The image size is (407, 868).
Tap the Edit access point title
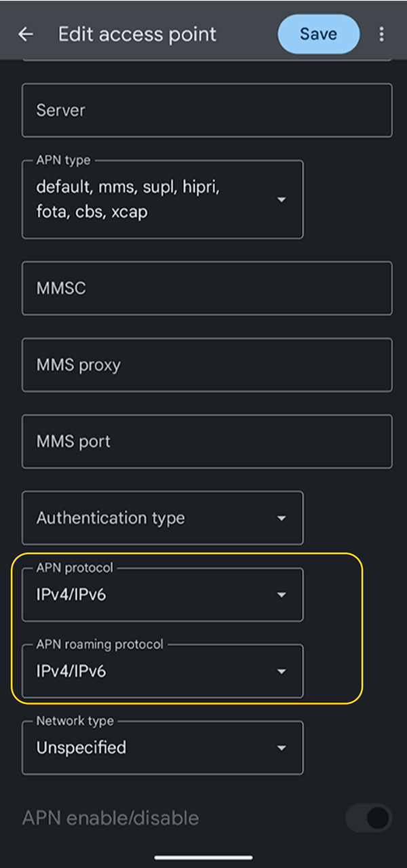pyautogui.click(x=137, y=34)
